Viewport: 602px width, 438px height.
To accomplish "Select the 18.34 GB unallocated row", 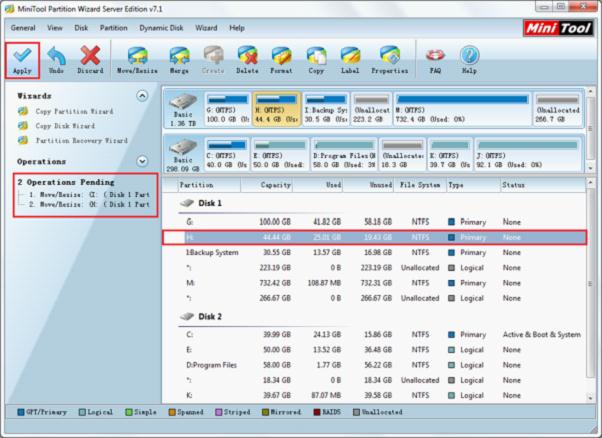I will coord(374,380).
